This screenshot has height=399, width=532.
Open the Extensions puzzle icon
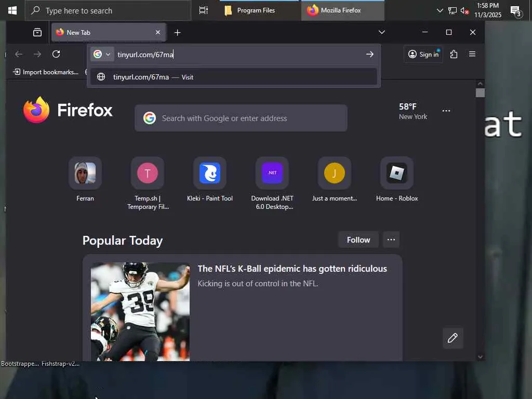(454, 54)
